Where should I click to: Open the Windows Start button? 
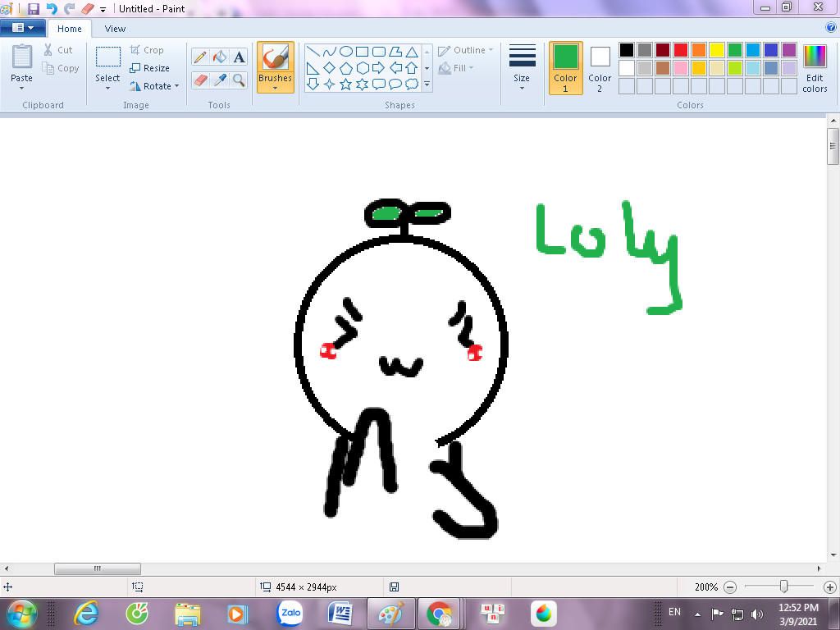(21, 614)
